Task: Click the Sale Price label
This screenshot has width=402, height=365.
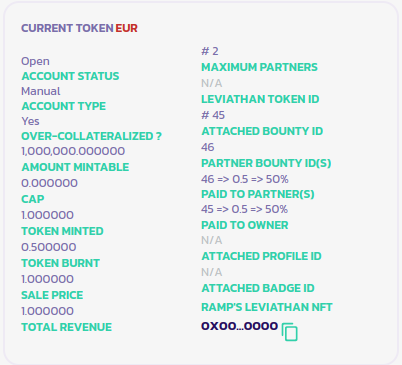Action: click(x=52, y=295)
